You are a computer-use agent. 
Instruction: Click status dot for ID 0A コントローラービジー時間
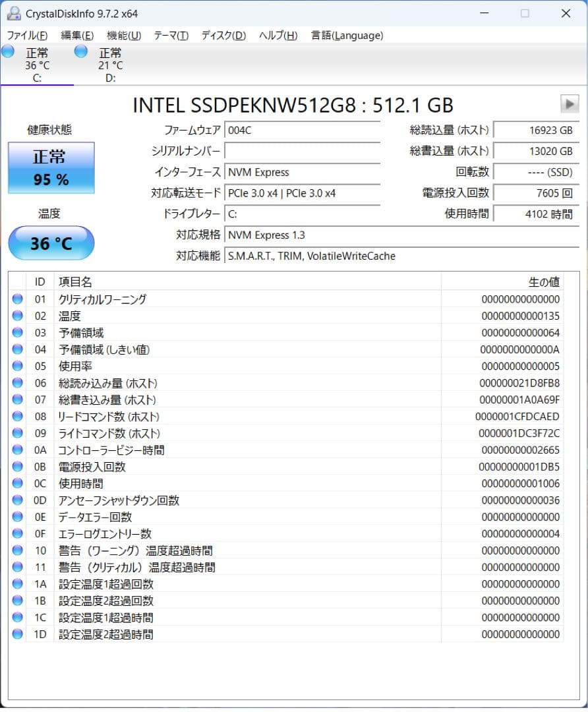coord(18,450)
